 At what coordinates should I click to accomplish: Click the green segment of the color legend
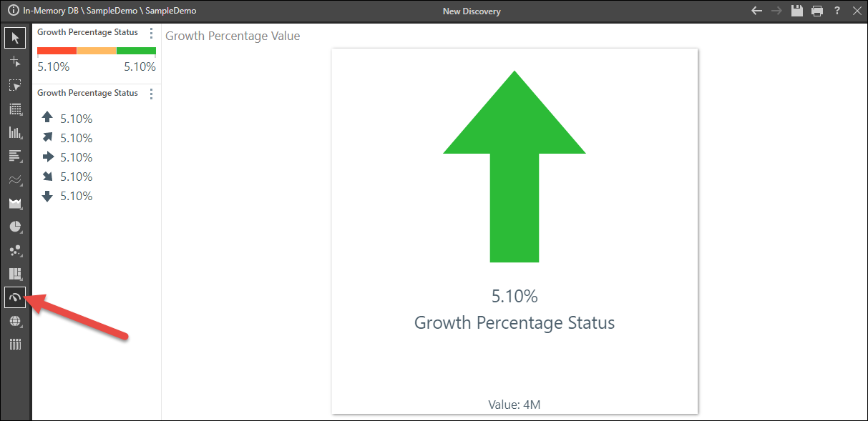[x=136, y=51]
